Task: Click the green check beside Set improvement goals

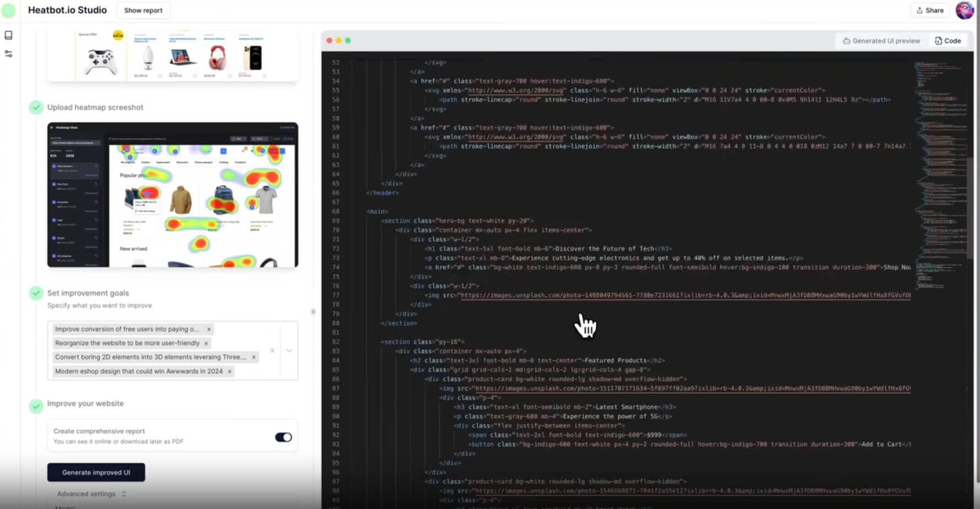Action: click(x=36, y=293)
